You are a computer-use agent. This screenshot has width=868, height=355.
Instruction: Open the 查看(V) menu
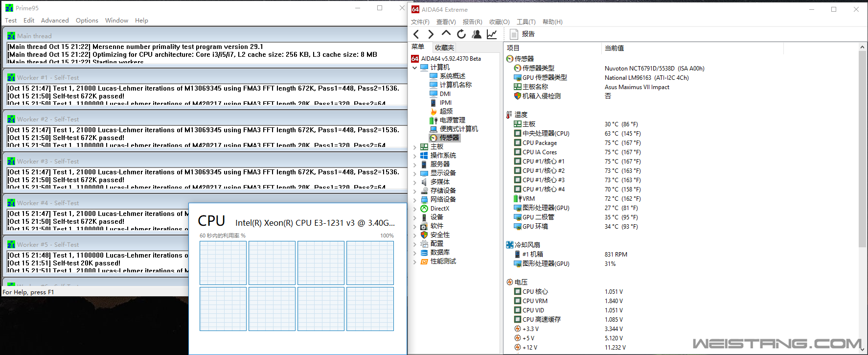(446, 22)
